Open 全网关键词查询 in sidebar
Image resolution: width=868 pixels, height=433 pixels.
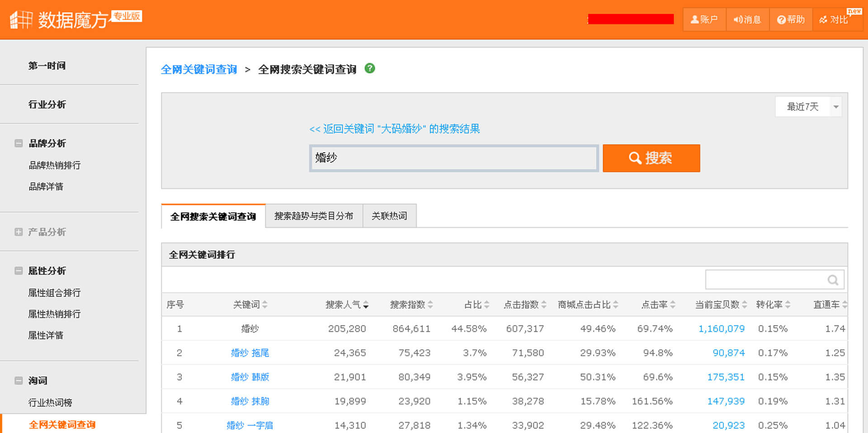[62, 424]
